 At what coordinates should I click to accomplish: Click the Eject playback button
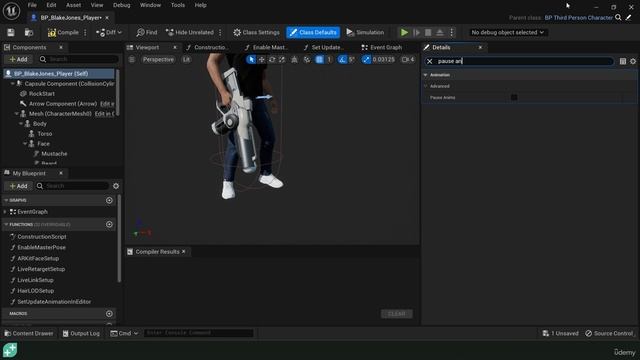click(x=440, y=32)
